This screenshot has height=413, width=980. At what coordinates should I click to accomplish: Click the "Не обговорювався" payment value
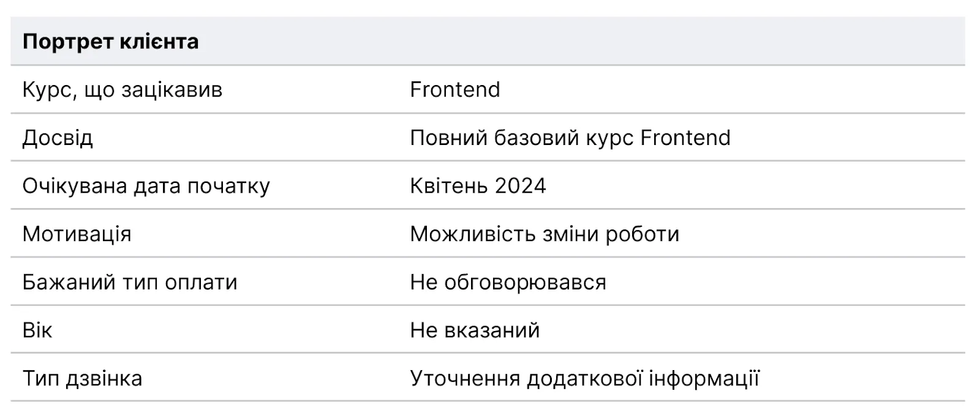pos(508,282)
